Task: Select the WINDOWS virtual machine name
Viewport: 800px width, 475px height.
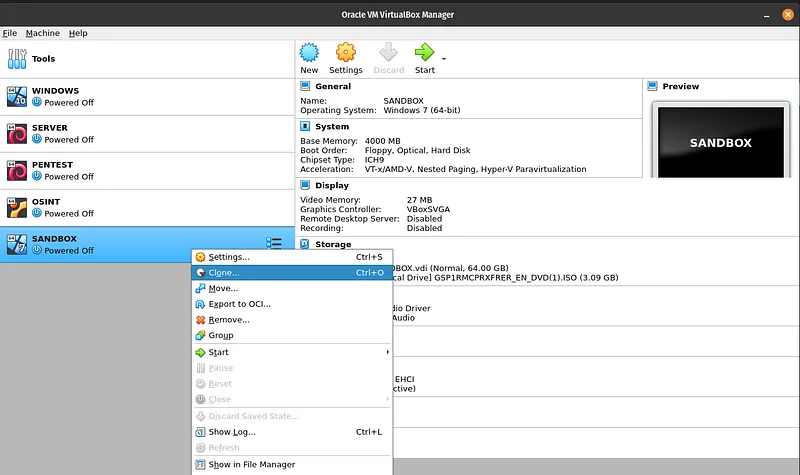Action: [x=55, y=91]
